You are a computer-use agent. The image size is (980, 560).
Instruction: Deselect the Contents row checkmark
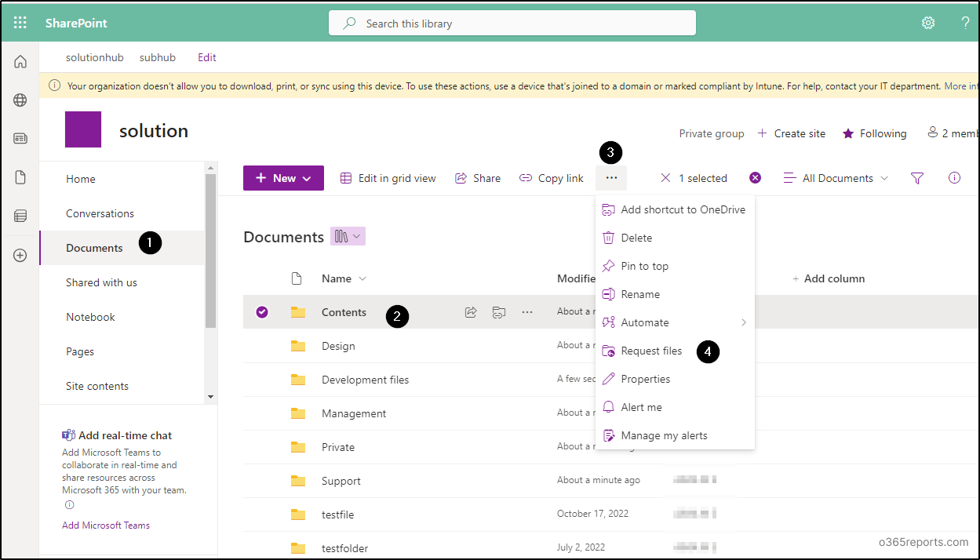click(x=261, y=311)
